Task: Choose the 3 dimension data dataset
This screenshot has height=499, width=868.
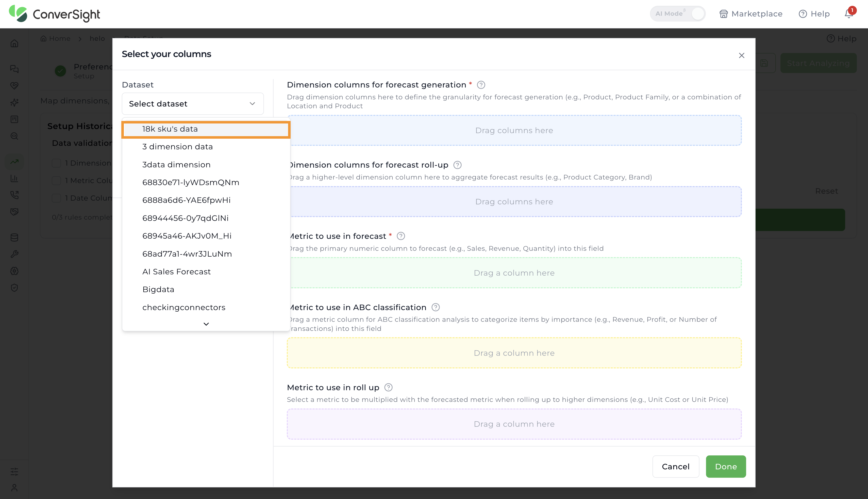Action: click(206, 147)
